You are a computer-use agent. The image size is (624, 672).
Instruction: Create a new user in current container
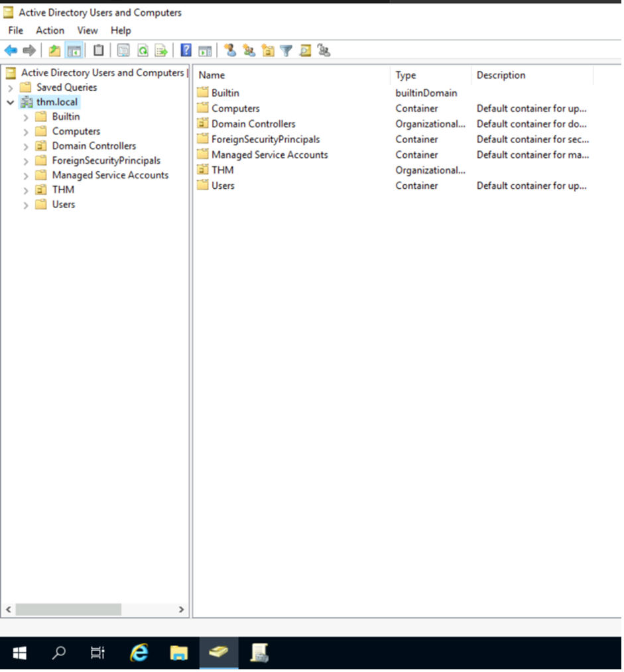coord(230,50)
